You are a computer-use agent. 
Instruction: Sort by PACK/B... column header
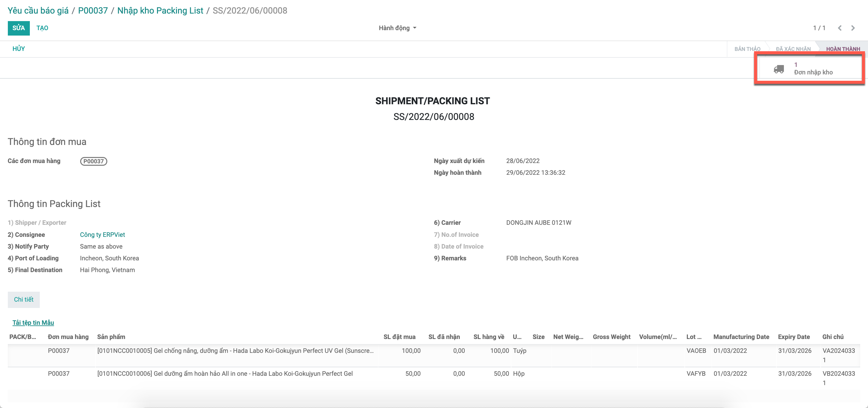[x=23, y=337]
